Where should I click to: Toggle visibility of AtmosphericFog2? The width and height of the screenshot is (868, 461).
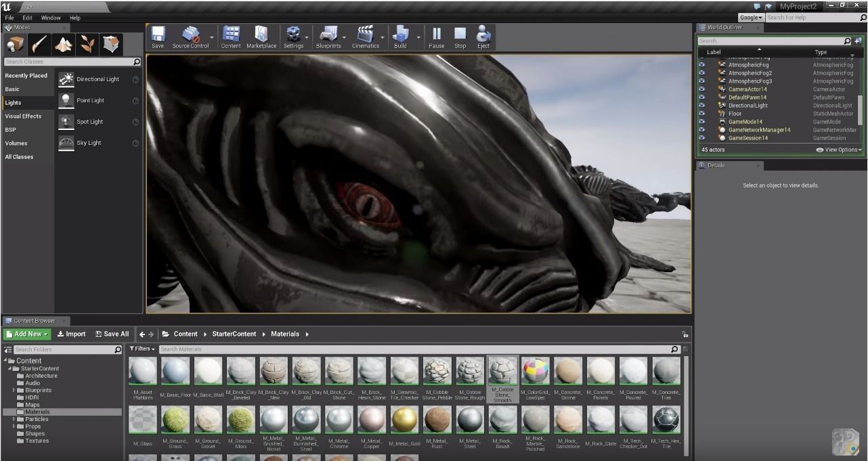[x=701, y=73]
